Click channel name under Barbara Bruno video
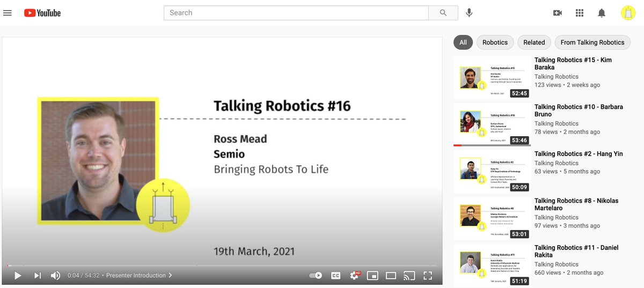Viewport: 644px width, 288px height. tap(556, 123)
